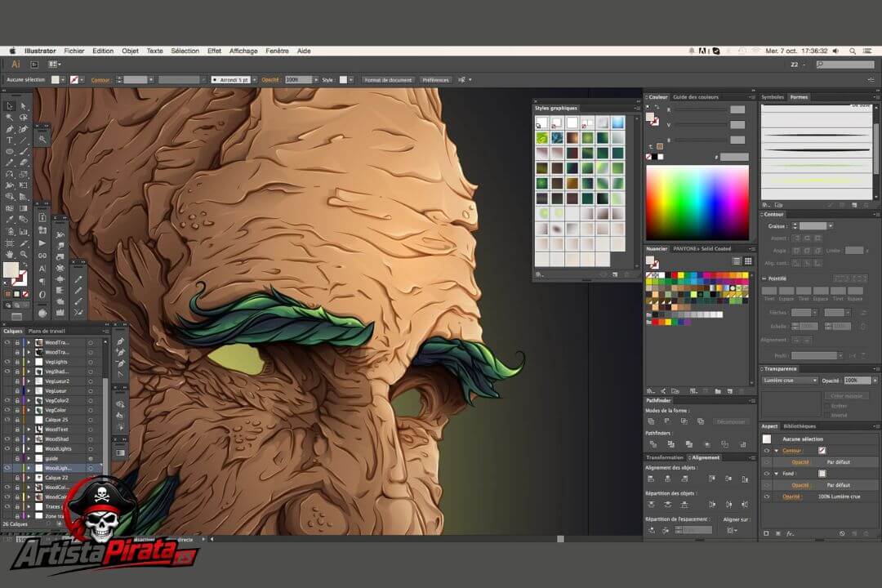Open Spotlight search in the macOS menu bar

(x=852, y=51)
